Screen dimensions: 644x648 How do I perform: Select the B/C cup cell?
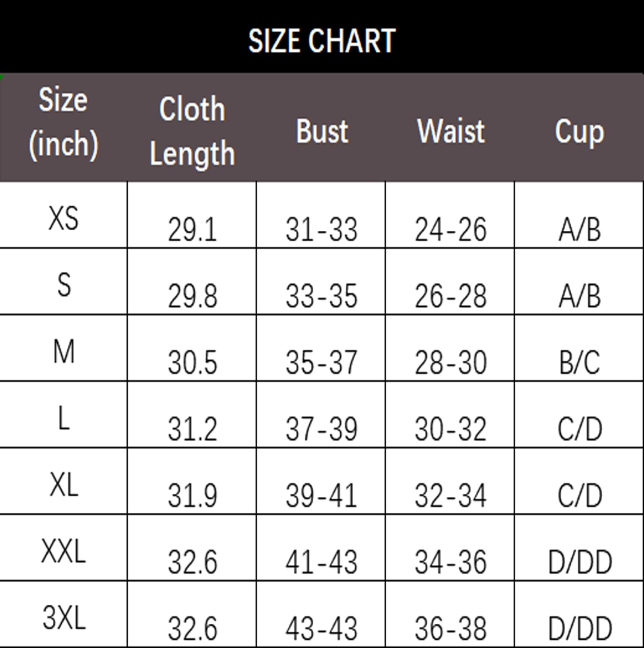(580, 362)
